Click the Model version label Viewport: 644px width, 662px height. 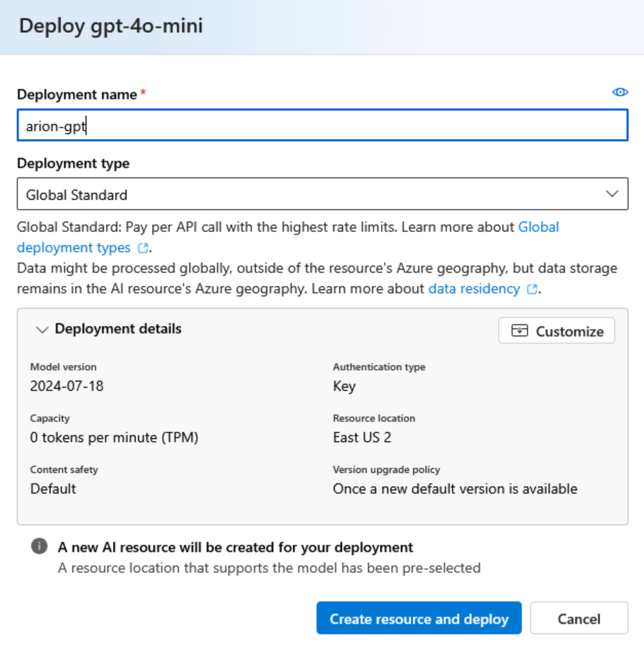point(63,367)
